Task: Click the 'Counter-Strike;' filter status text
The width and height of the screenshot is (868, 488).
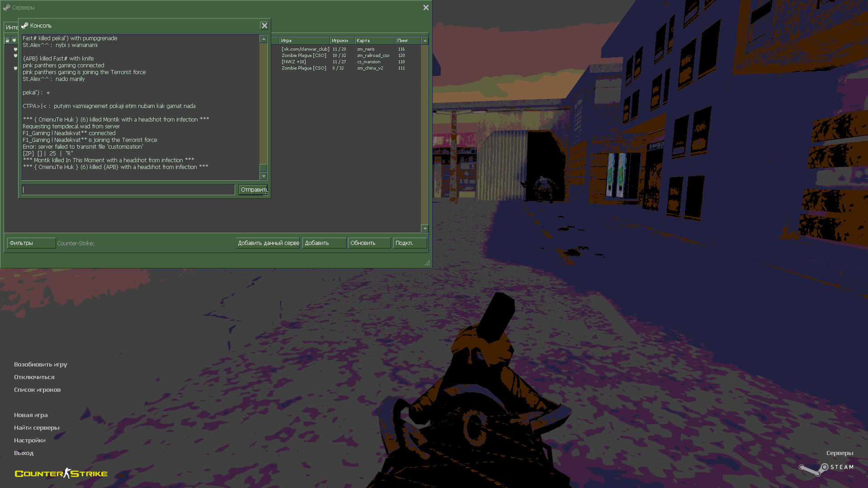Action: point(75,244)
